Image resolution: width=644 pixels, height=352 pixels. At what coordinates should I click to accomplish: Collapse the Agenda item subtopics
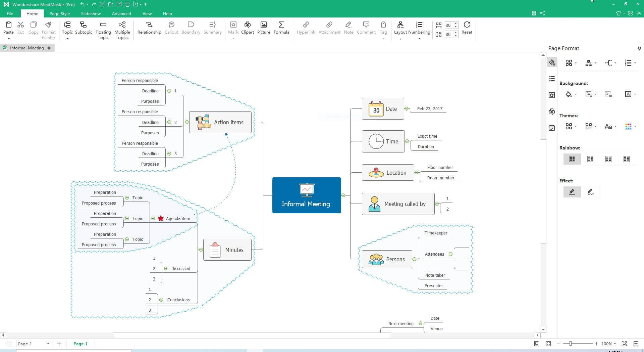click(x=153, y=219)
